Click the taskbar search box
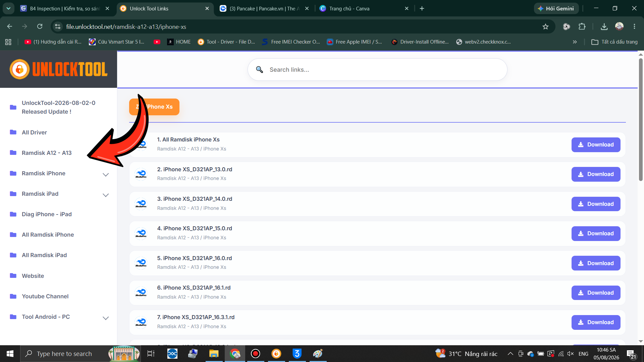Screen dimensions: 644x362 click(x=80, y=354)
